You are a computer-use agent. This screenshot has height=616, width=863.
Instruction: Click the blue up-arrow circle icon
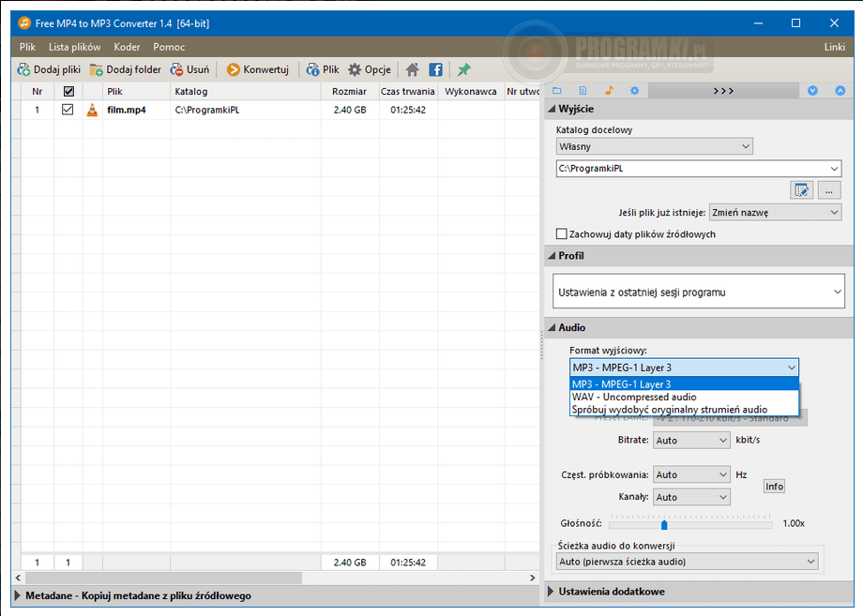(840, 91)
